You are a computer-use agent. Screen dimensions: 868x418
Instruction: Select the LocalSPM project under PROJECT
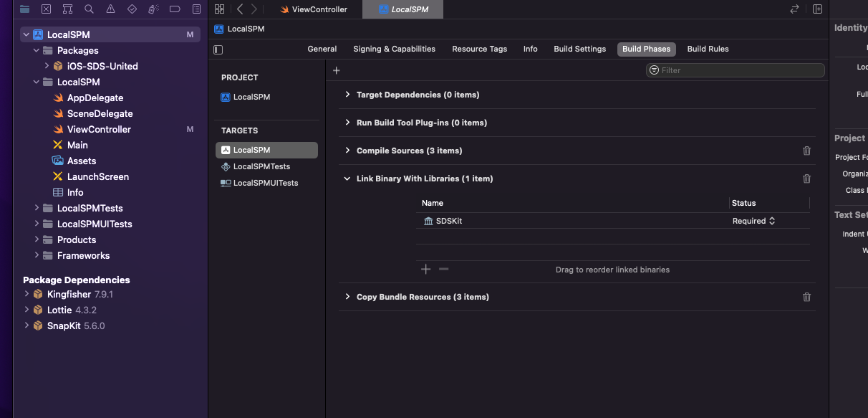click(246, 97)
